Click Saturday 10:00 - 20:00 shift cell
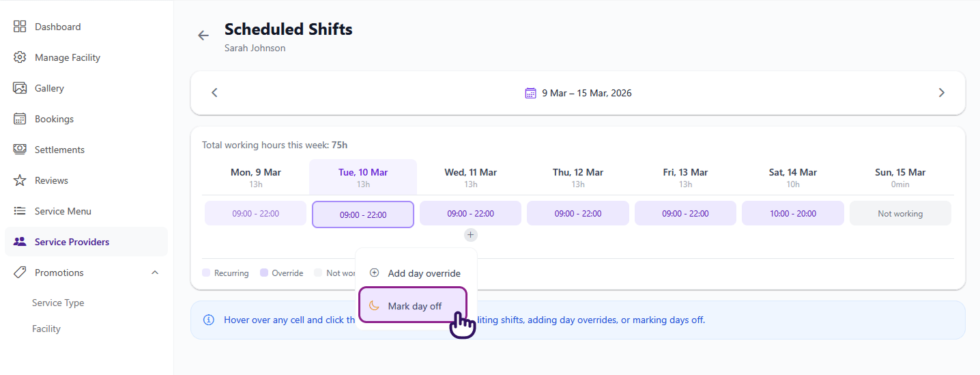 click(x=792, y=213)
